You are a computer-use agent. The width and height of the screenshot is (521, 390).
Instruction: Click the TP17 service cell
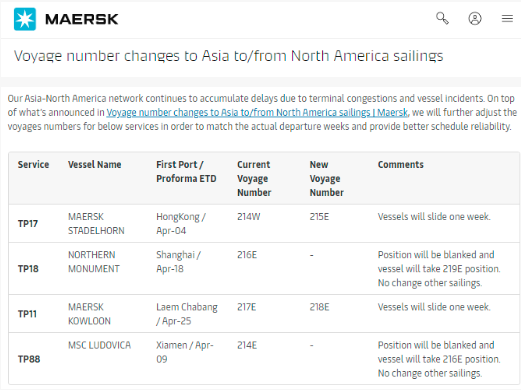(28, 224)
